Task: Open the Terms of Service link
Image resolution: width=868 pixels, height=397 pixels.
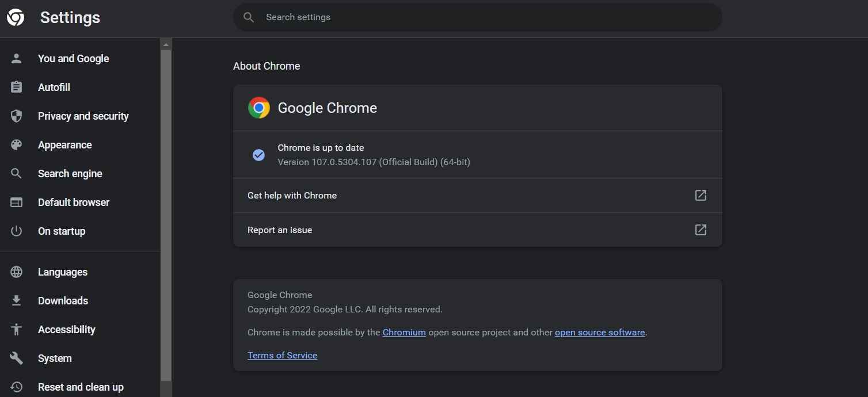Action: (282, 355)
